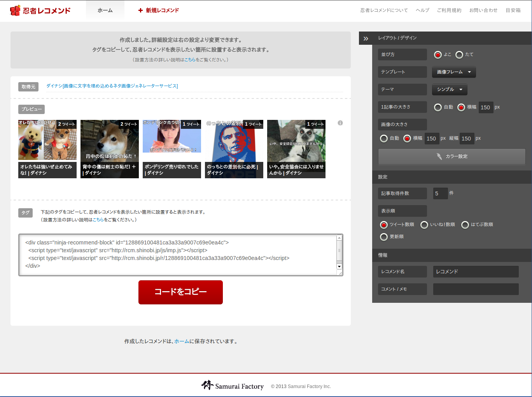Image resolution: width=532 pixels, height=397 pixels.
Task: Click the レコメンド名 text field
Action: [x=476, y=272]
